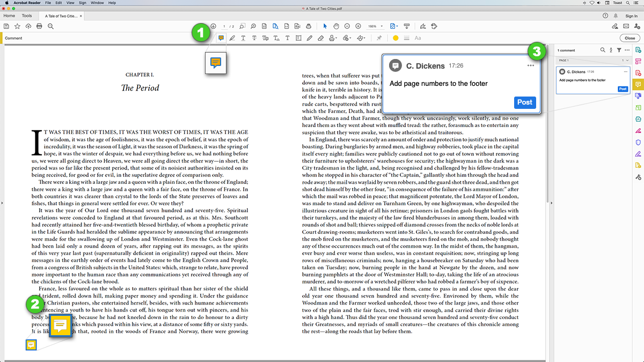This screenshot has width=644, height=362.
Task: Click the Sign In link
Action: point(632,16)
